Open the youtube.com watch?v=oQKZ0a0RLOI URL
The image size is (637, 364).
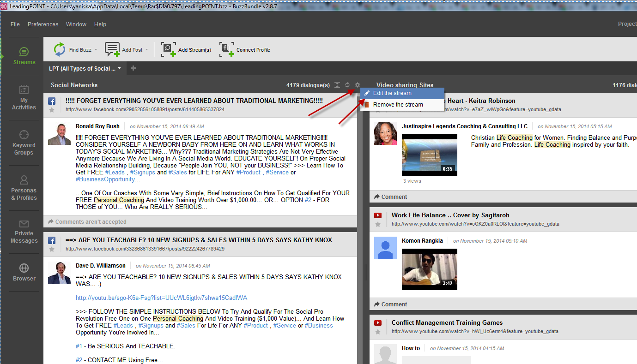coord(475,224)
